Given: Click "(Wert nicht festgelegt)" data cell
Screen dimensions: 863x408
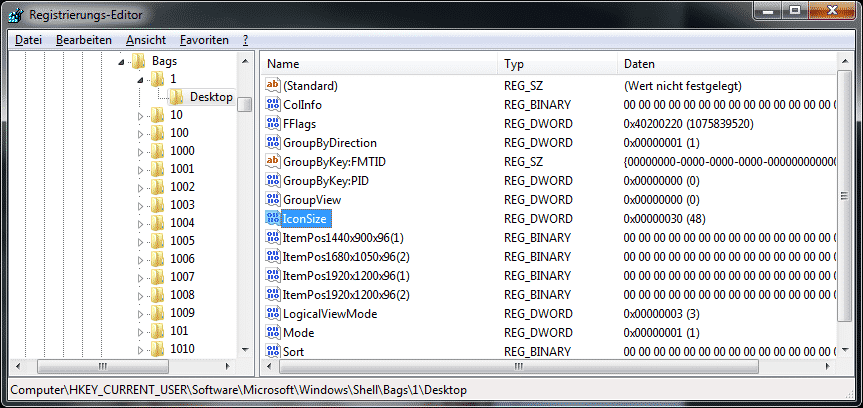Looking at the screenshot, I should point(682,85).
